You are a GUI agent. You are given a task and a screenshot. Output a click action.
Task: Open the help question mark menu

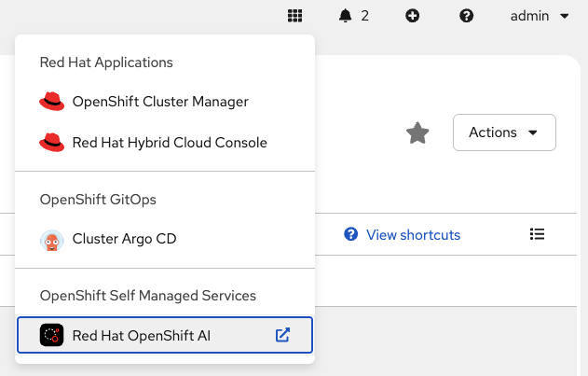(467, 16)
